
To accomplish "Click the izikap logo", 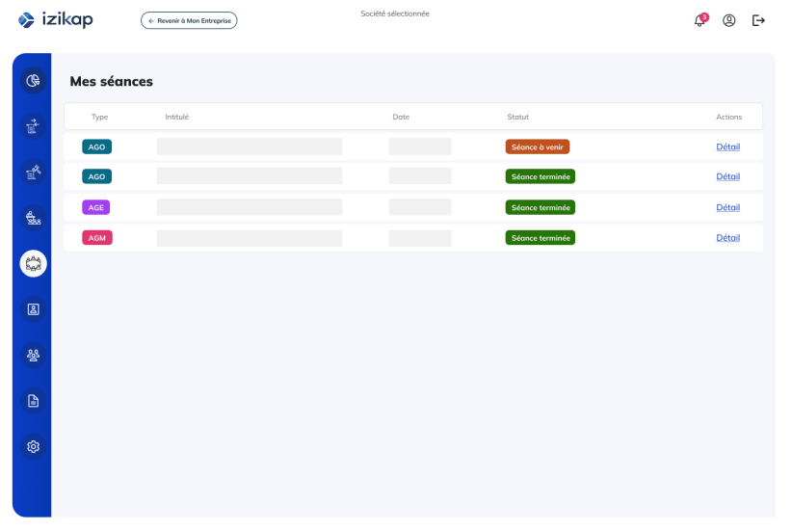I will [56, 20].
